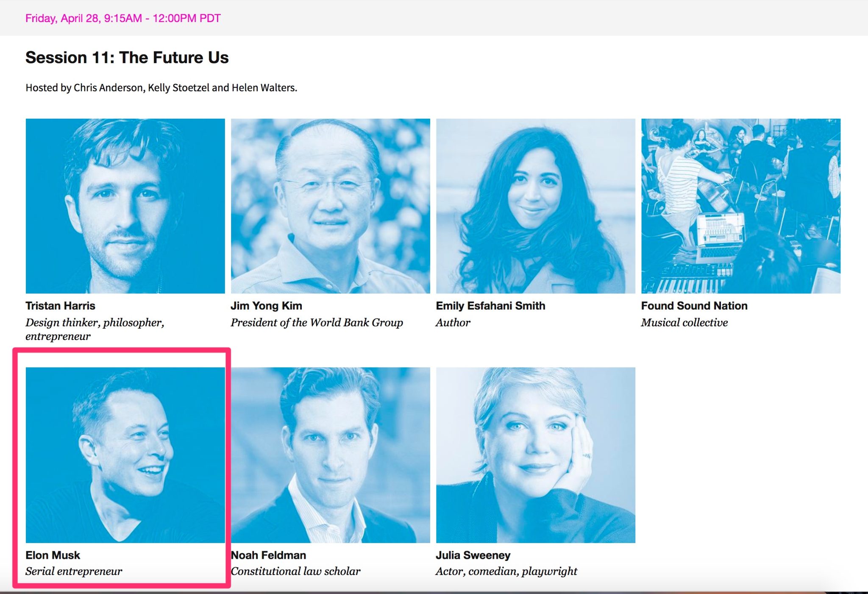This screenshot has height=594, width=868.
Task: Click the Julia Sweeney name link
Action: pyautogui.click(x=473, y=555)
